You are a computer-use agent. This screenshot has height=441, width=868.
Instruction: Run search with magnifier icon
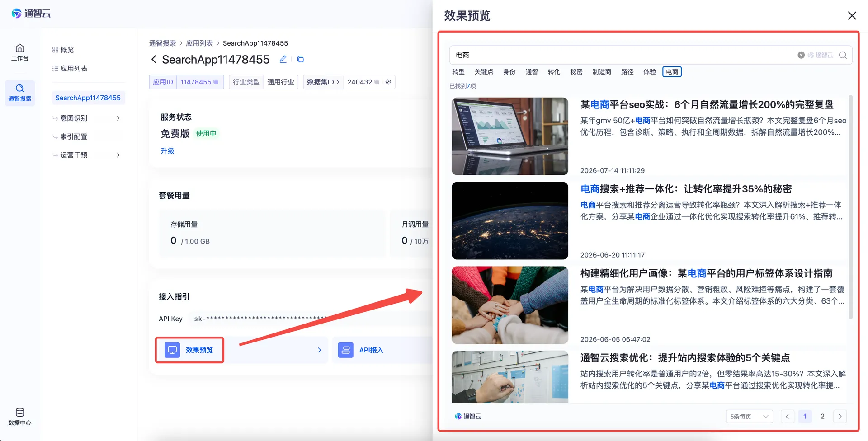pos(843,55)
